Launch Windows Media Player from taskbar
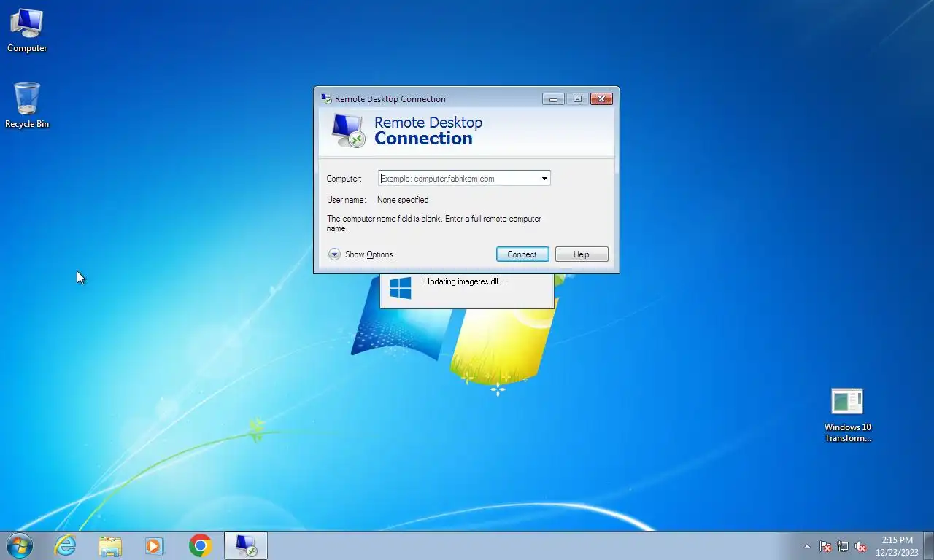Viewport: 934px width, 560px height. (x=155, y=545)
